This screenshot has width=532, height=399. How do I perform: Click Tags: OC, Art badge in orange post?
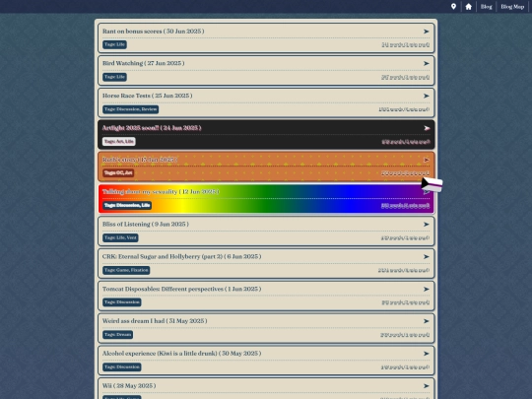click(x=118, y=173)
